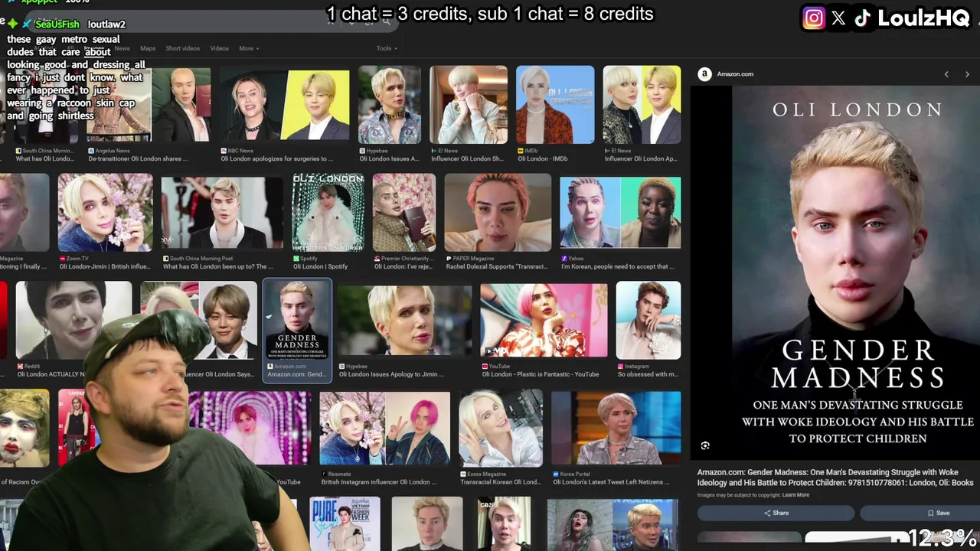This screenshot has width=980, height=551.
Task: Select the Premier Christianity thumbnail holding book
Action: 404,214
